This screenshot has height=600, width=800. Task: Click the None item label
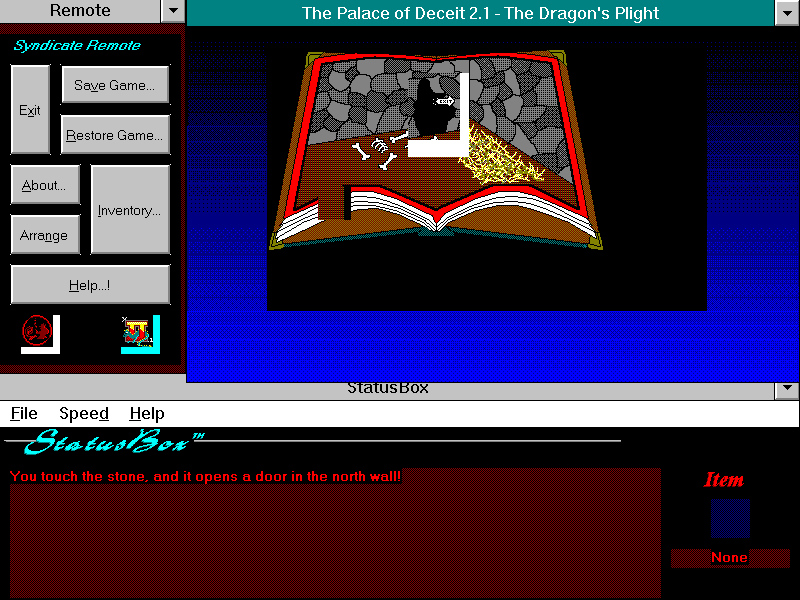tap(730, 558)
